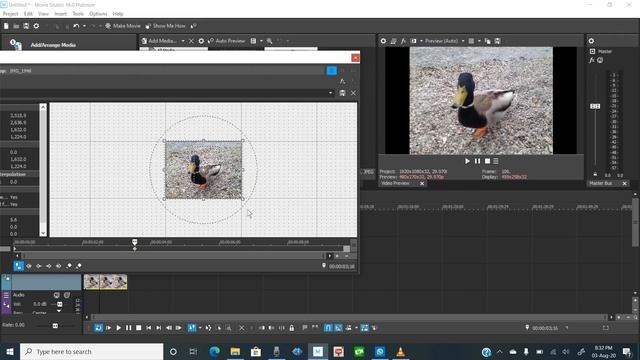Delete preset X icon in Pan/Crop window
Screen dimensions: 640x360
pos(353,93)
